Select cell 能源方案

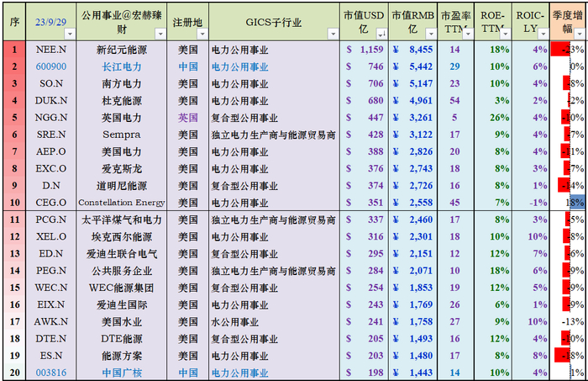click(122, 356)
